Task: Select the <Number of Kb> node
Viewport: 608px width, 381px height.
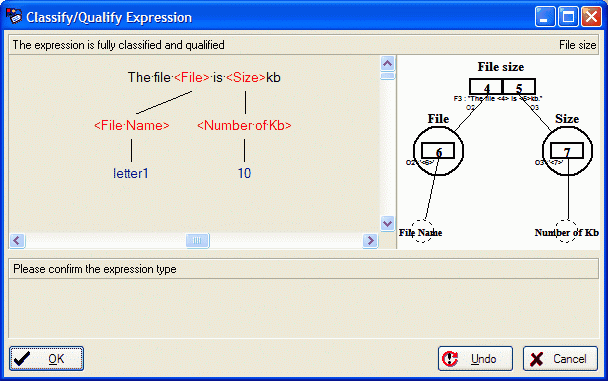Action: [x=244, y=126]
